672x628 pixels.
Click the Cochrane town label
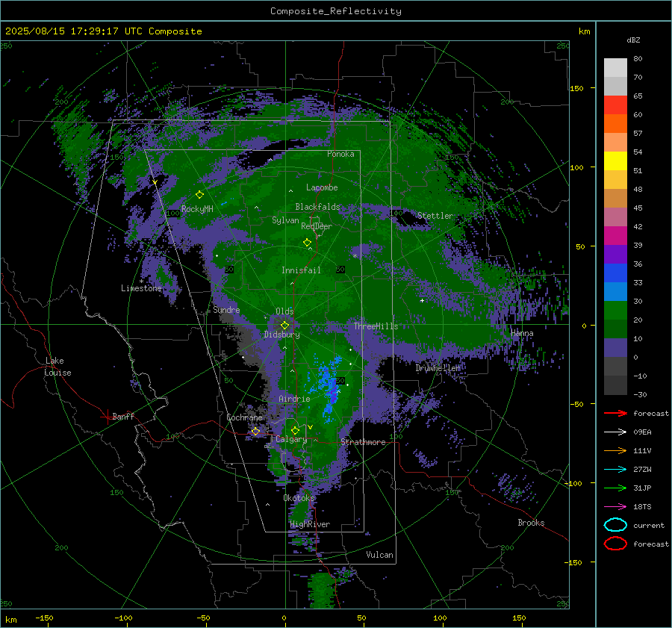tap(244, 417)
